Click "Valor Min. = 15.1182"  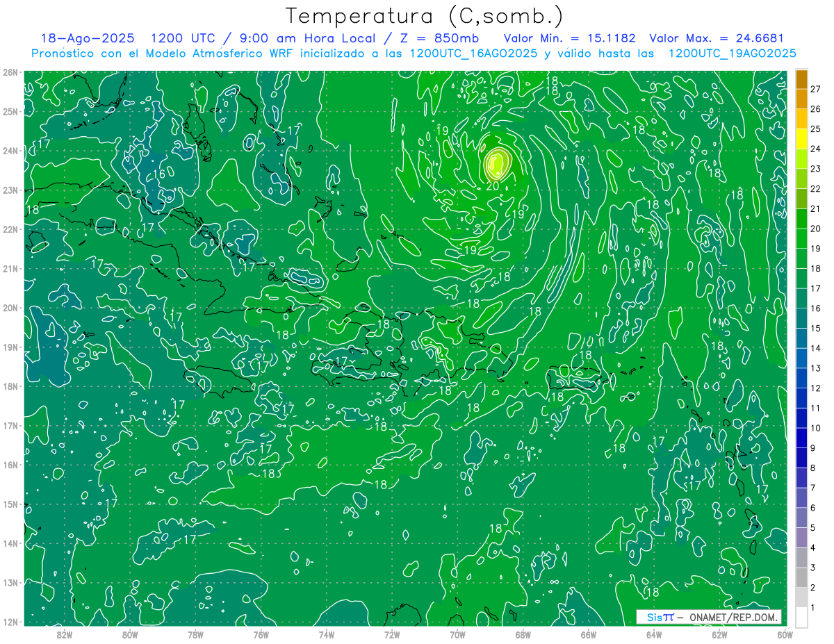tap(570, 38)
